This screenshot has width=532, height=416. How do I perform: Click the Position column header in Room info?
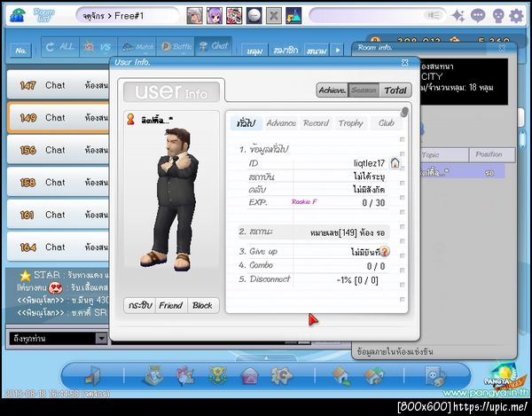click(x=491, y=154)
